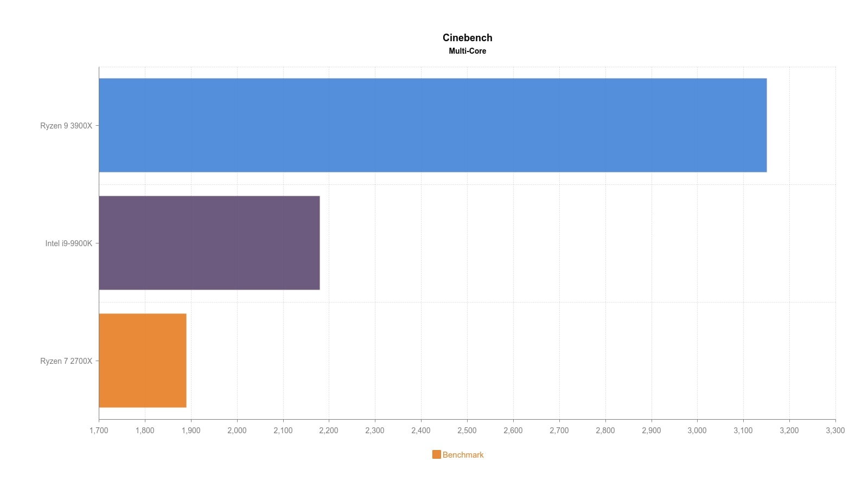Click the 2,800 x-axis tick label
The width and height of the screenshot is (868, 488).
605,431
